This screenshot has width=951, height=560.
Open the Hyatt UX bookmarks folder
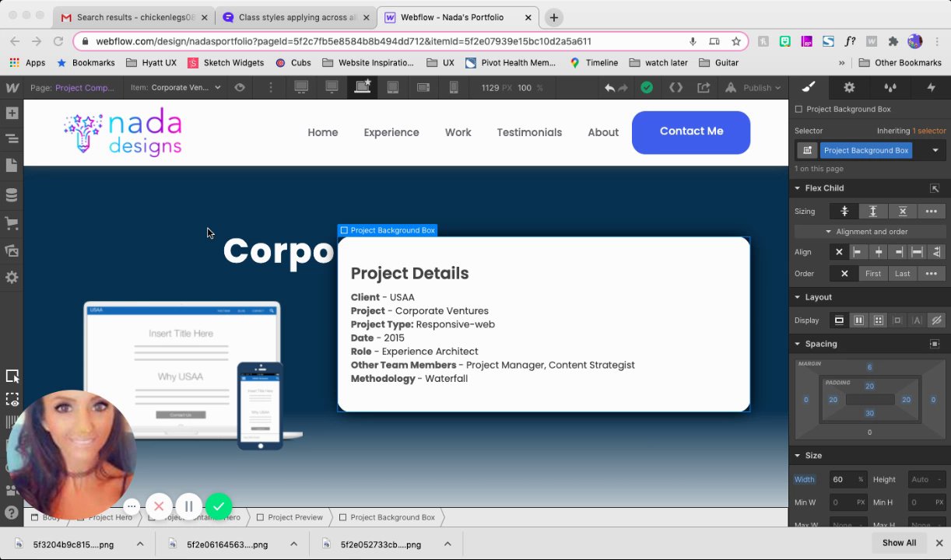(x=151, y=63)
